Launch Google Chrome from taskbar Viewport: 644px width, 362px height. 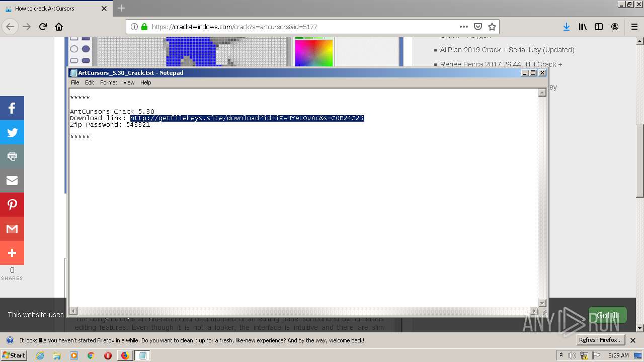click(x=91, y=355)
